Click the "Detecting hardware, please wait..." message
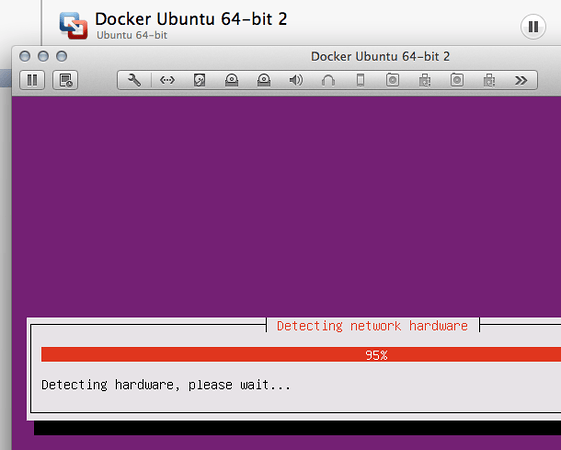The height and width of the screenshot is (450, 561). (166, 385)
